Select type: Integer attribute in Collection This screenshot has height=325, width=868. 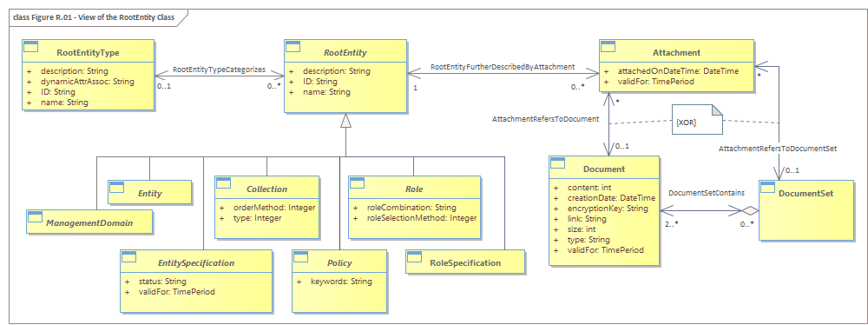[x=257, y=218]
